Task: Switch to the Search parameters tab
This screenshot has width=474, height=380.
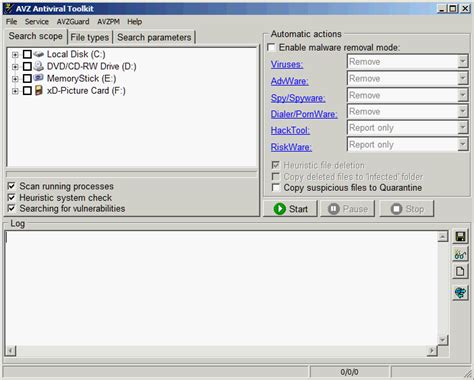Action: point(154,37)
